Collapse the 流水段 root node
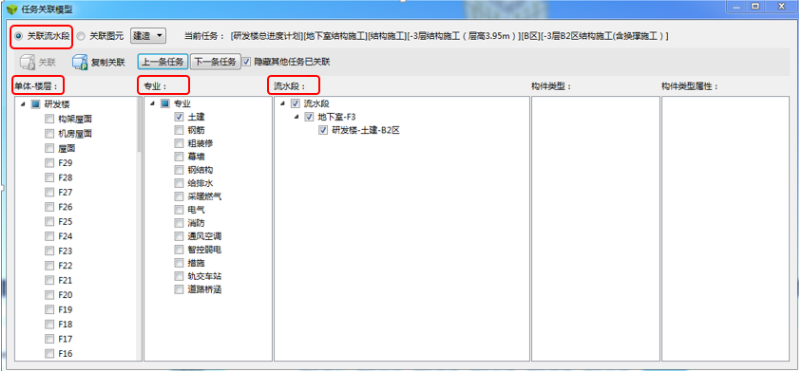 pos(282,103)
